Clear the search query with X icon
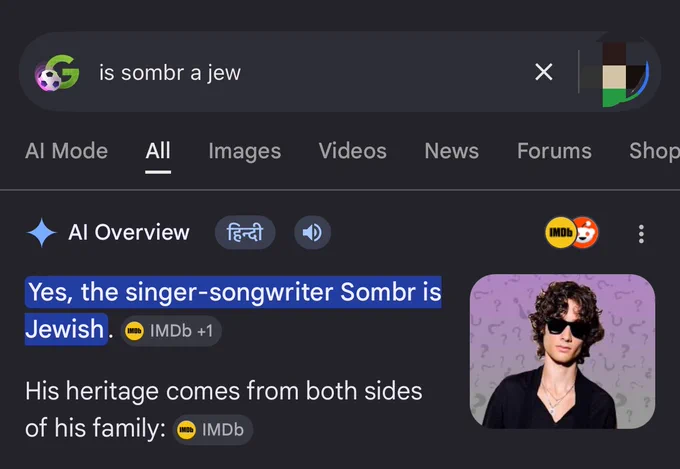 pyautogui.click(x=543, y=72)
